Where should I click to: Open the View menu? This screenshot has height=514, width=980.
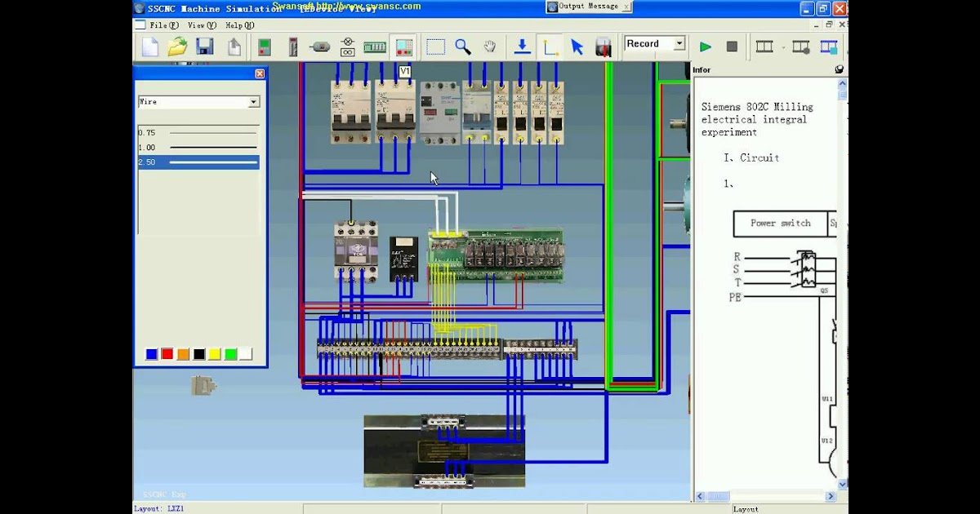202,25
